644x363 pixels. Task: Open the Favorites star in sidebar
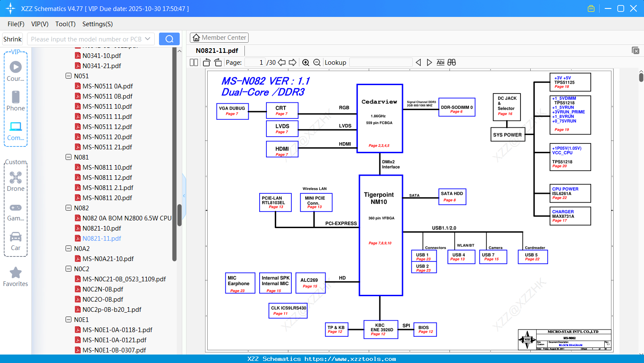pos(16,277)
